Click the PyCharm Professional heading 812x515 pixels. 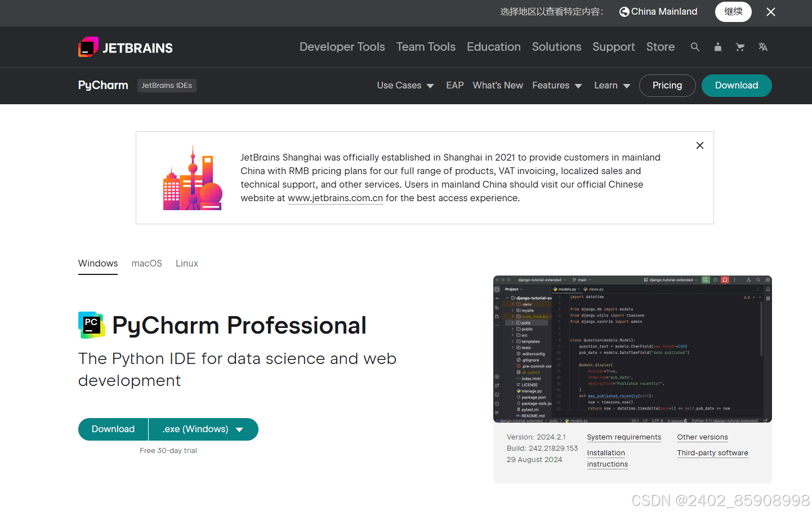pyautogui.click(x=239, y=326)
